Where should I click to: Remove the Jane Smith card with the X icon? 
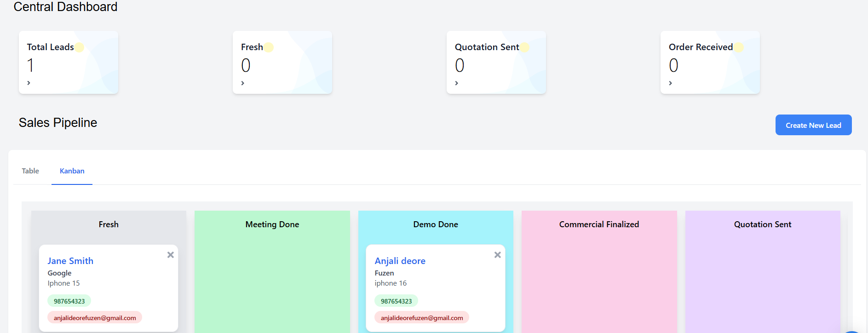click(x=171, y=255)
